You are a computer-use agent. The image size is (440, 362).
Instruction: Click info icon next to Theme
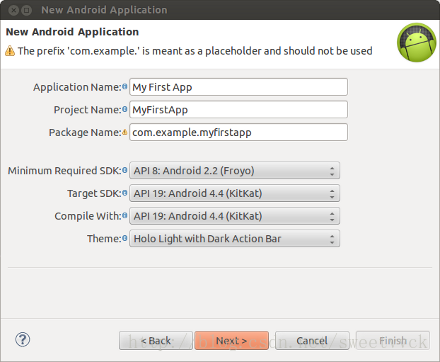pos(125,238)
